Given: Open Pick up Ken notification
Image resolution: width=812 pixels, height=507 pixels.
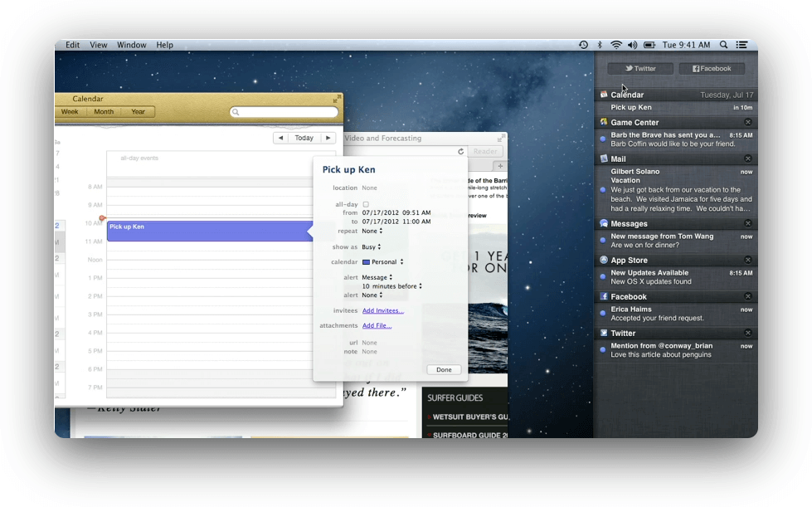Looking at the screenshot, I should pyautogui.click(x=675, y=108).
